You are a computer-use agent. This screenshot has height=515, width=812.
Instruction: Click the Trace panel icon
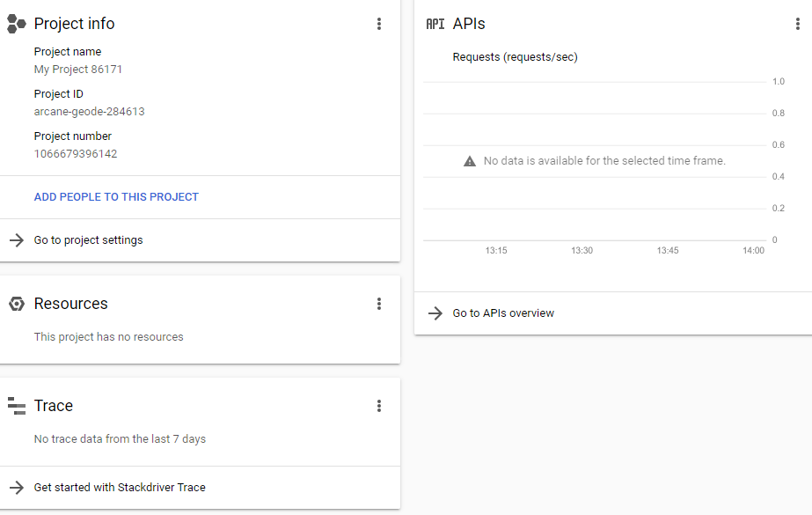point(16,406)
